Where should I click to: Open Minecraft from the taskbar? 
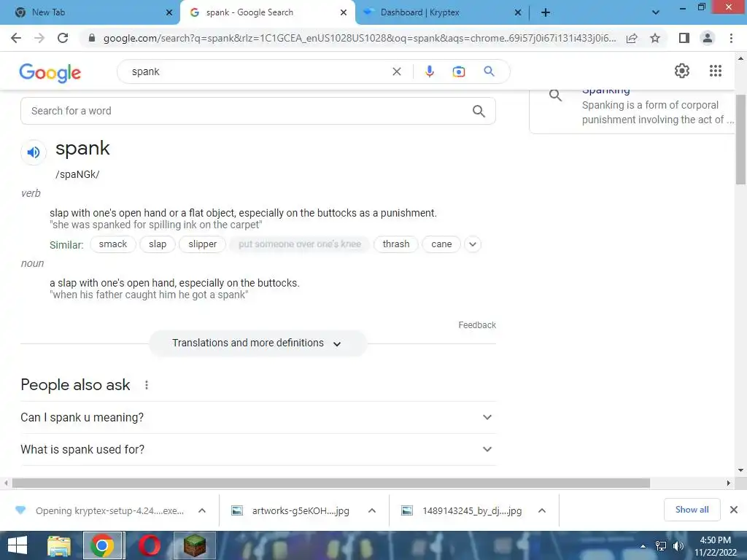(194, 545)
